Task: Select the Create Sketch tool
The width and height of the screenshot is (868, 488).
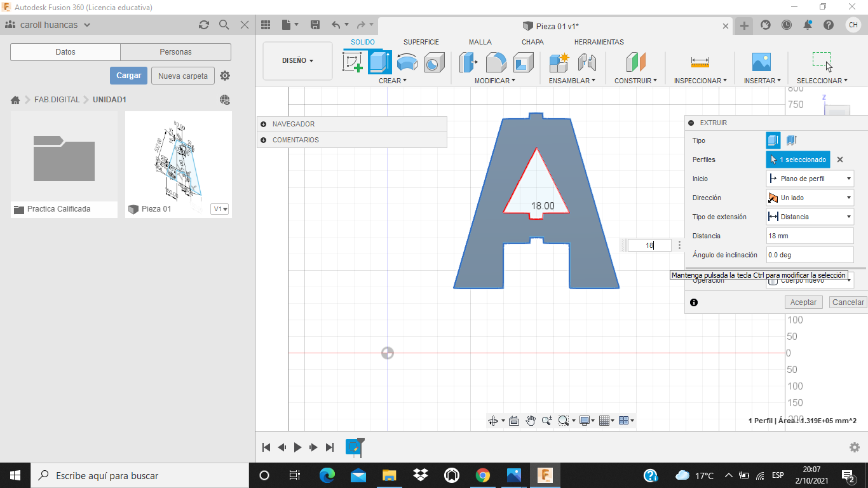Action: pyautogui.click(x=353, y=62)
